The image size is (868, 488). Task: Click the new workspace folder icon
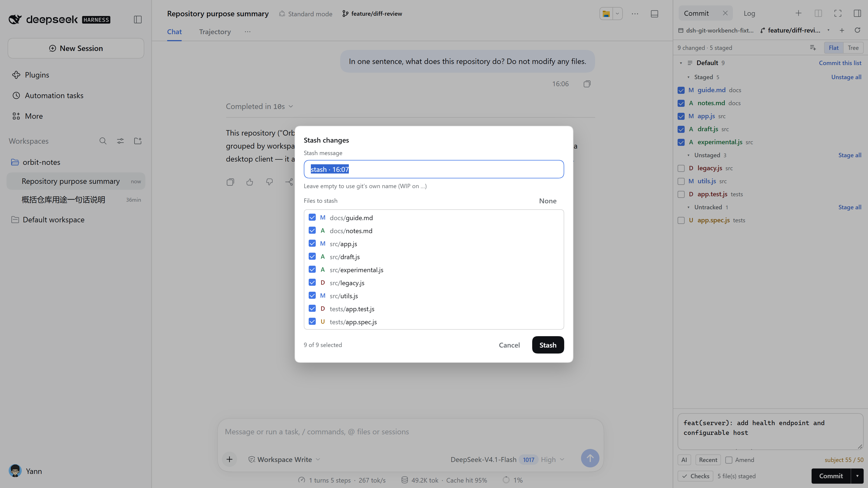138,141
